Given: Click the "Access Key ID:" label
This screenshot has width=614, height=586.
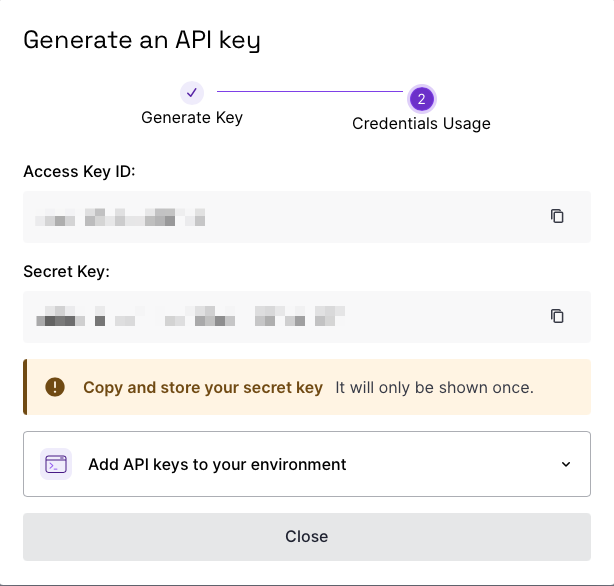Looking at the screenshot, I should [x=79, y=171].
